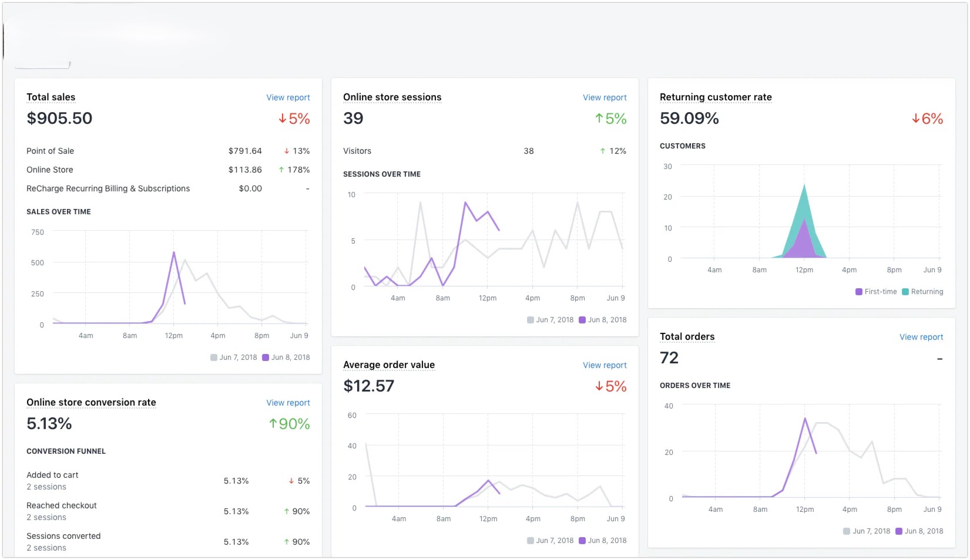Open the Average order value report link
The width and height of the screenshot is (970, 560).
pyautogui.click(x=605, y=365)
